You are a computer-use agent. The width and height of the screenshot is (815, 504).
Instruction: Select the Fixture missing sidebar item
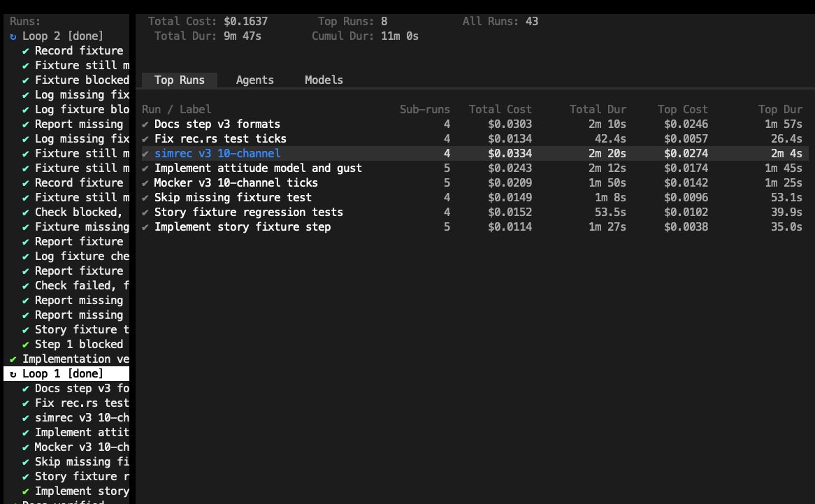click(82, 226)
